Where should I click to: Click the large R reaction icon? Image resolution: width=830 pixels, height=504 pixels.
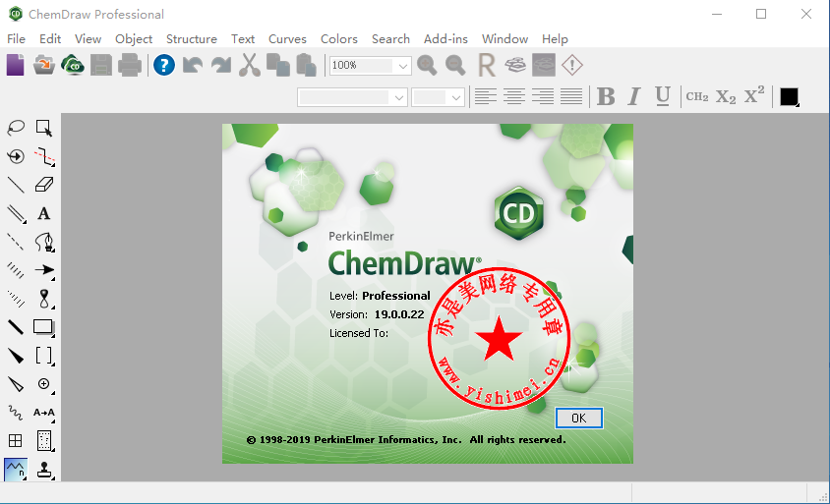pos(487,65)
